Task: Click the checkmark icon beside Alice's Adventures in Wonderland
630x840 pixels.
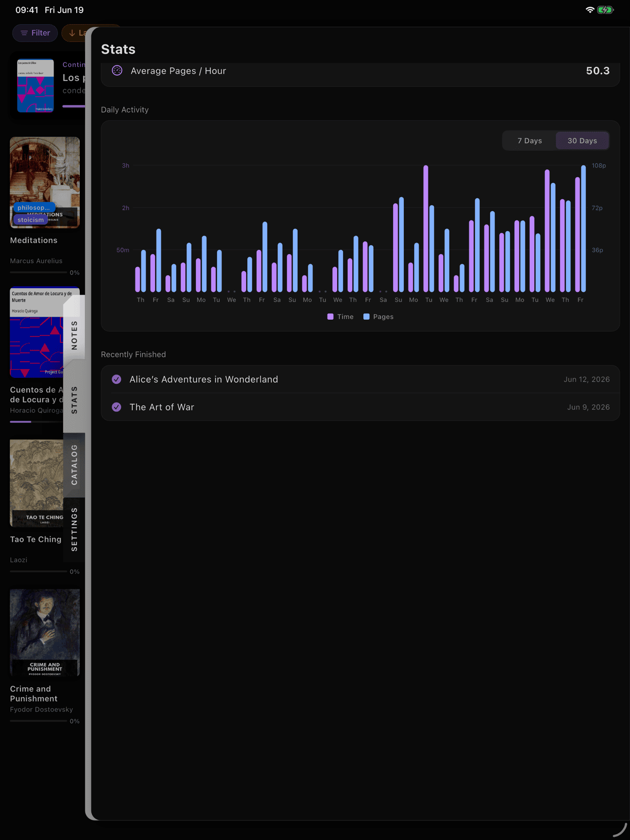Action: pyautogui.click(x=117, y=379)
